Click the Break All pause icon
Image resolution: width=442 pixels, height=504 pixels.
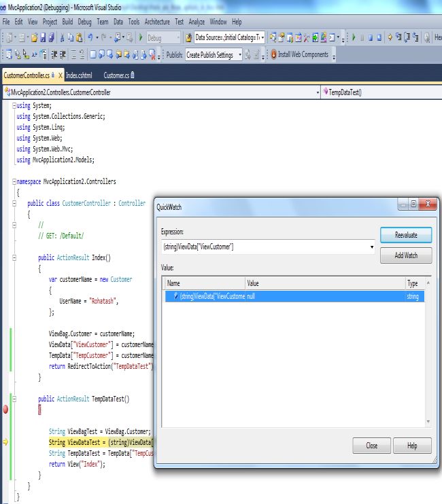click(x=362, y=37)
